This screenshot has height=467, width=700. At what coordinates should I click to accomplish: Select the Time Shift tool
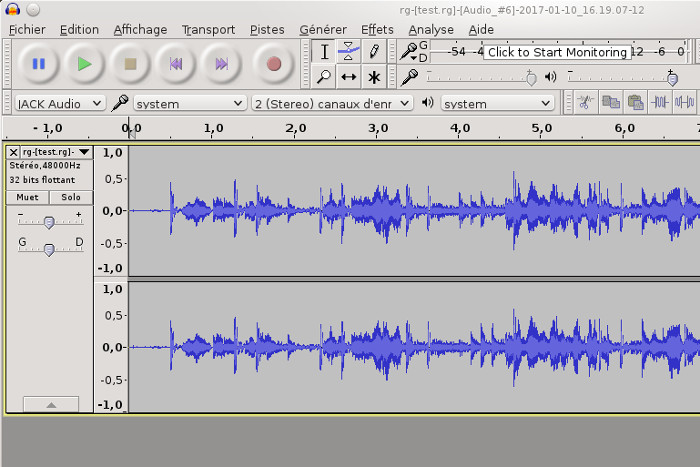pyautogui.click(x=348, y=77)
